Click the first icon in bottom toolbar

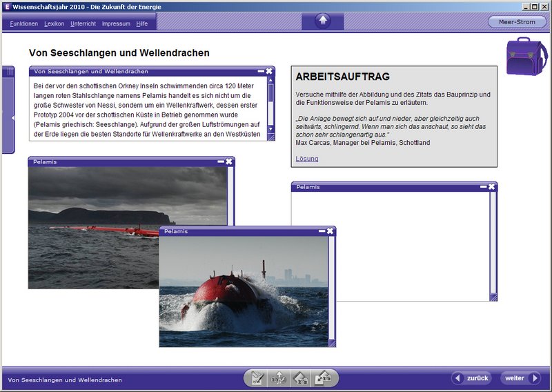coord(257,378)
